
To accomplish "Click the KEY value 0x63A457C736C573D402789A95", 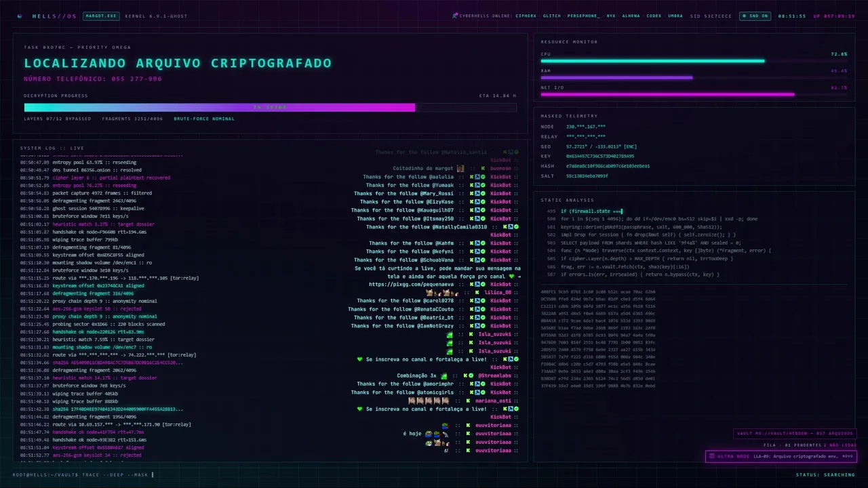I will (x=600, y=156).
